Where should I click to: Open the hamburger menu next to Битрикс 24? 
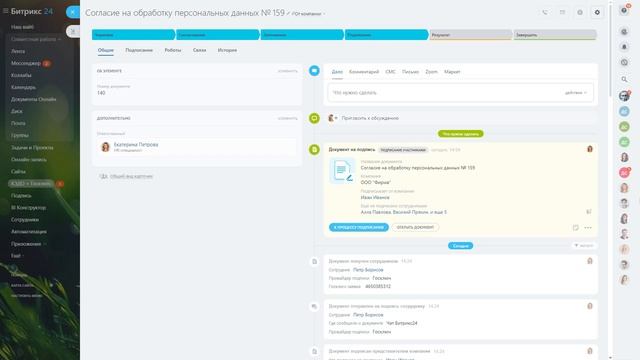tap(6, 11)
